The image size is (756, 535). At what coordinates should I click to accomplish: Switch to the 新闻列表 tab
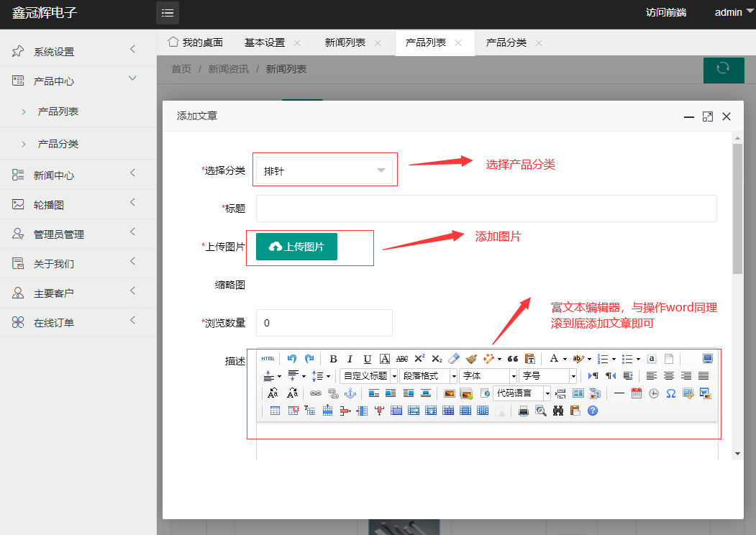345,42
